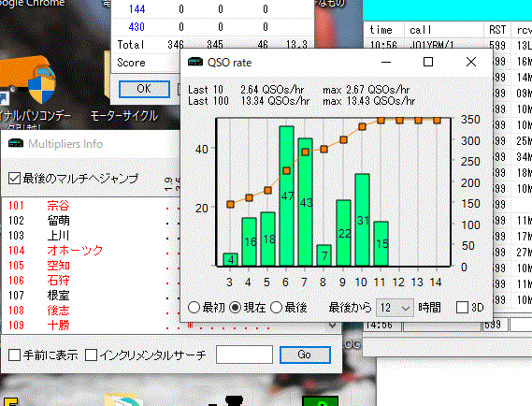The height and width of the screenshot is (406, 532).
Task: Check the 手前に表示 option
Action: (x=14, y=355)
